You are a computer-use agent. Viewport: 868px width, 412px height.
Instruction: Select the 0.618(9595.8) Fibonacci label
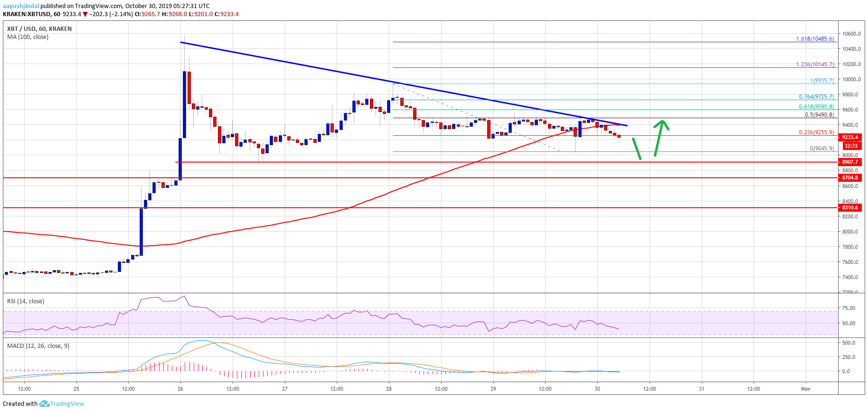[816, 107]
